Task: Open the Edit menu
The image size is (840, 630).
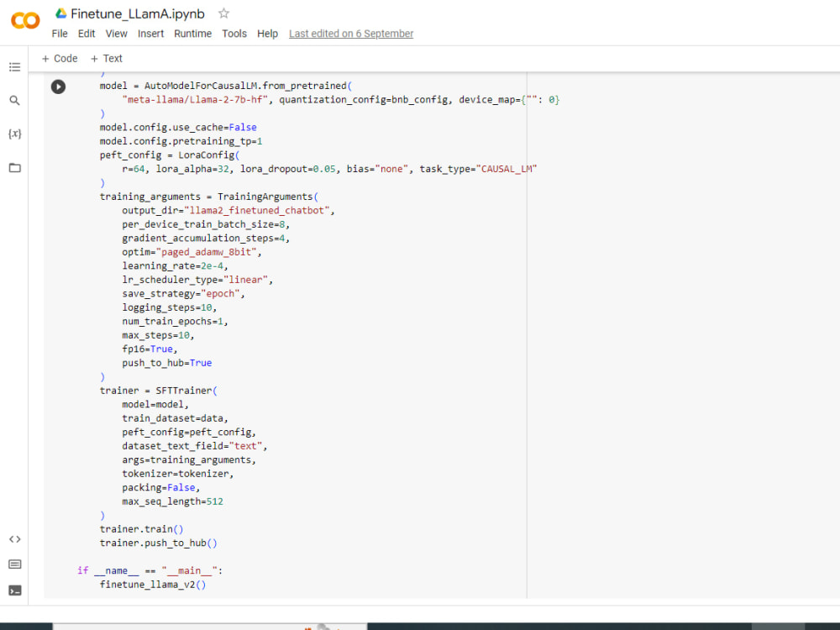Action: (87, 34)
